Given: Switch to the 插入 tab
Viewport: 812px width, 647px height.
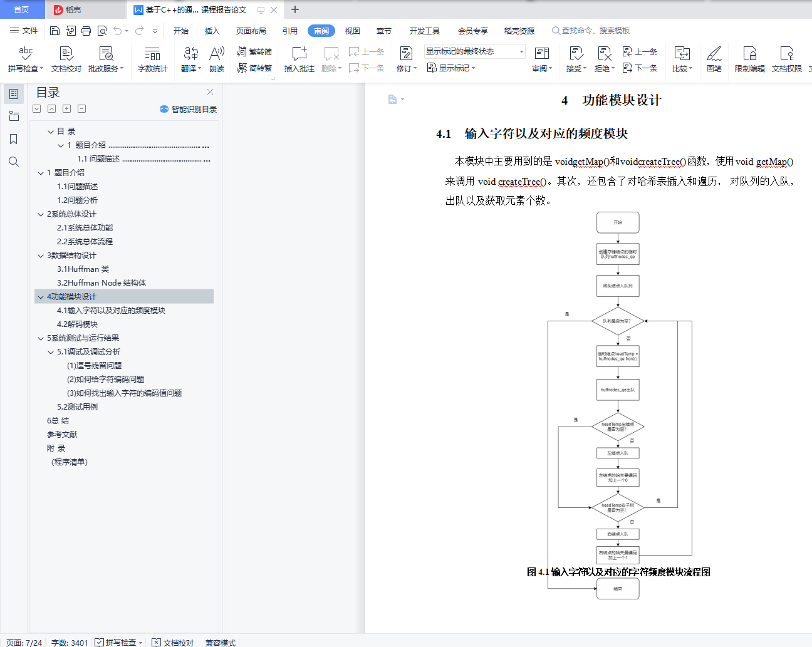Looking at the screenshot, I should point(212,31).
